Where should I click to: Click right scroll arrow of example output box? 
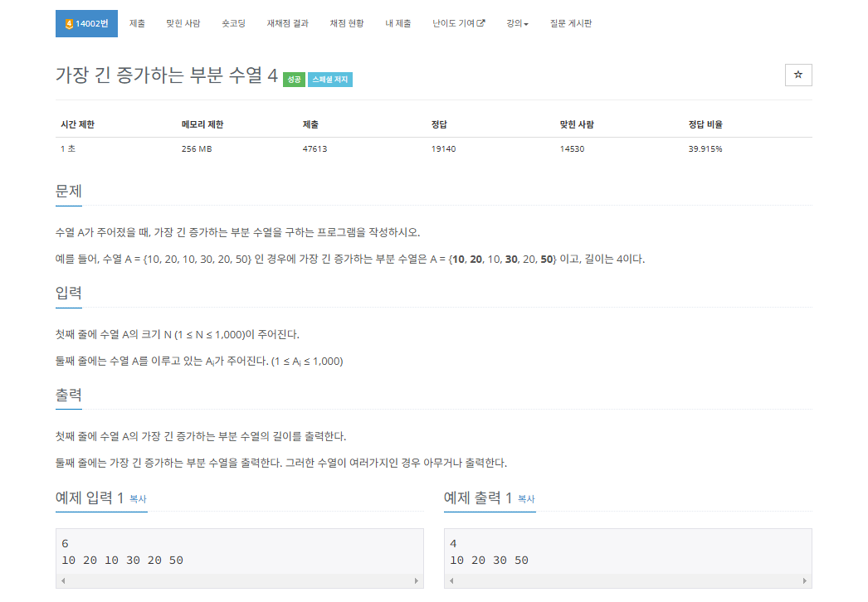point(805,580)
